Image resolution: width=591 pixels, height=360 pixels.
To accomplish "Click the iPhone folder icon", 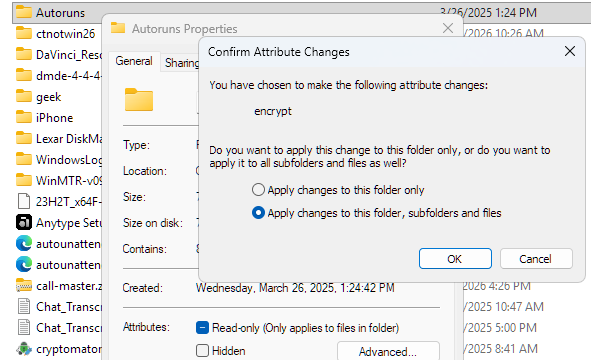I will click(24, 118).
